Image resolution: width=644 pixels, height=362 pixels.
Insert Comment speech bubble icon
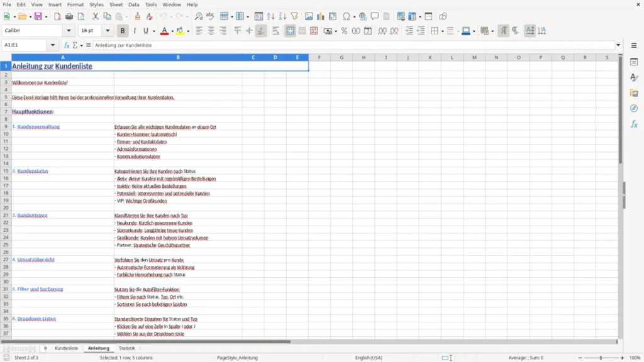coord(375,16)
